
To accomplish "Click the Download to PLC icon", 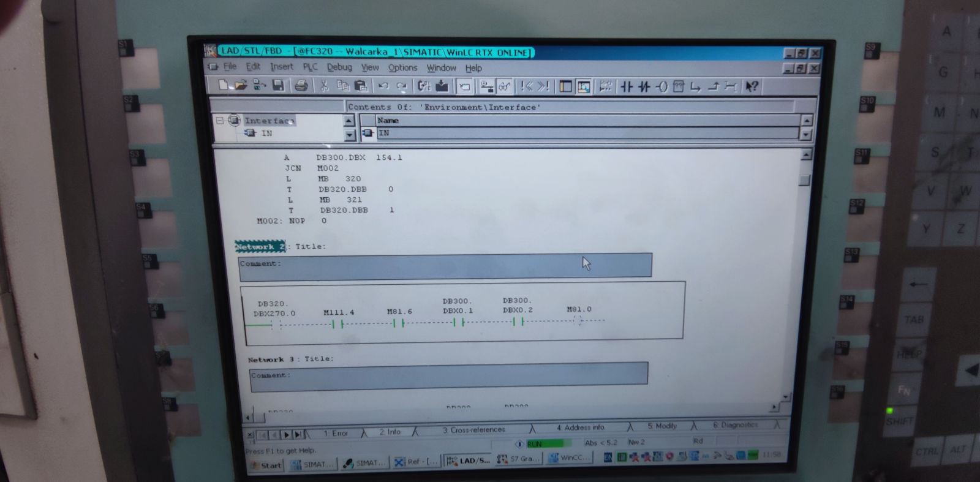I will point(442,86).
